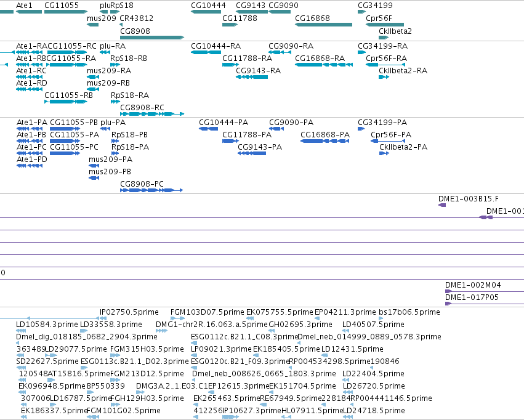This screenshot has width=524, height=420.
Task: Click the CkIIbeta2 gene label
Action: [x=395, y=31]
